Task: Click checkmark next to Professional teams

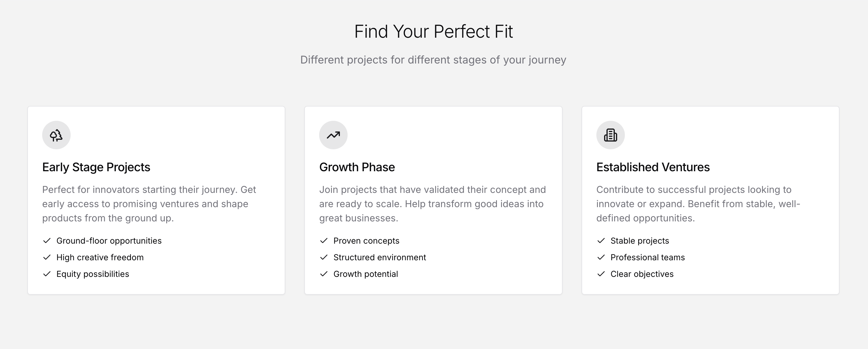Action: (601, 257)
